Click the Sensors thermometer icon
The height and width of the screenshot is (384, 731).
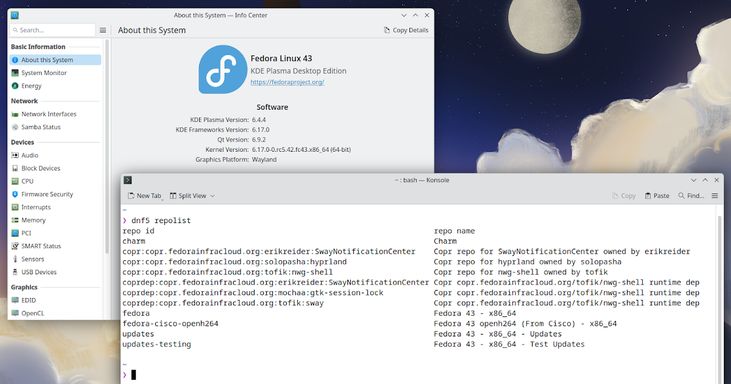(x=15, y=259)
